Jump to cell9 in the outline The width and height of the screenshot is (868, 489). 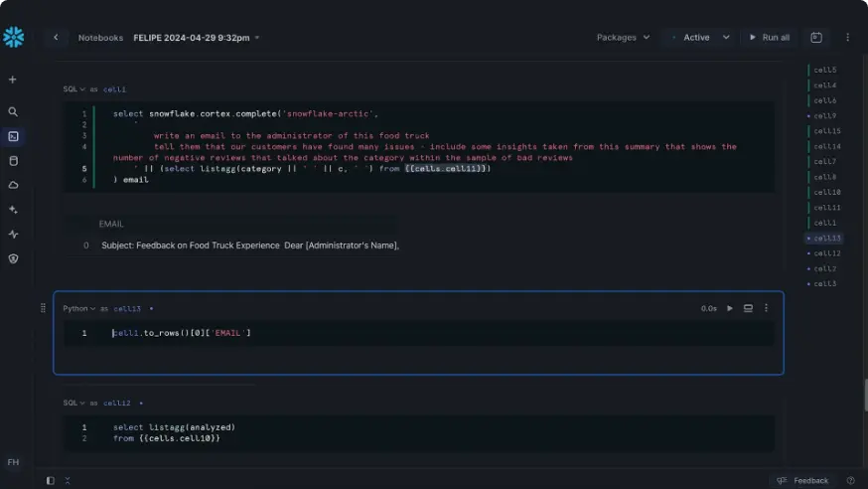click(824, 116)
